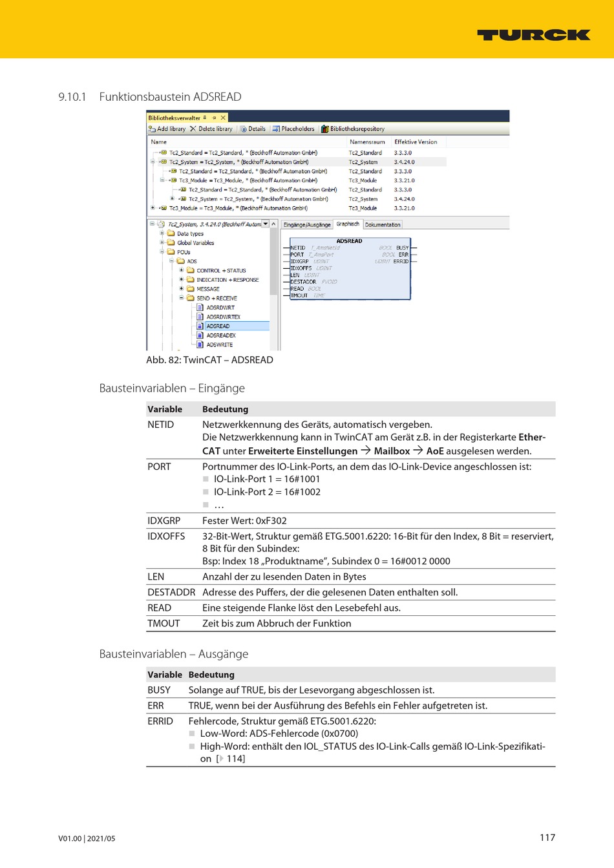This screenshot has width=614, height=868.
Task: Expand the nested Tc2_System library under Tc3_Module
Action: 172,199
